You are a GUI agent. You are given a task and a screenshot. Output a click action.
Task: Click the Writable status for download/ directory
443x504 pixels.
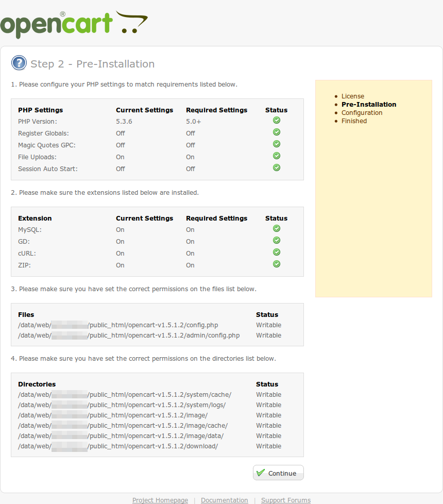(x=268, y=446)
